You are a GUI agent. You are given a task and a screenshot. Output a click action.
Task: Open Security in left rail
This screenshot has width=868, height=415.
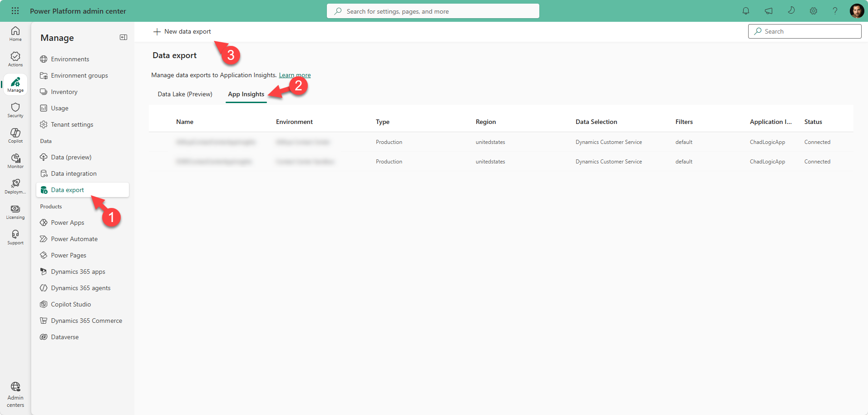(x=15, y=110)
